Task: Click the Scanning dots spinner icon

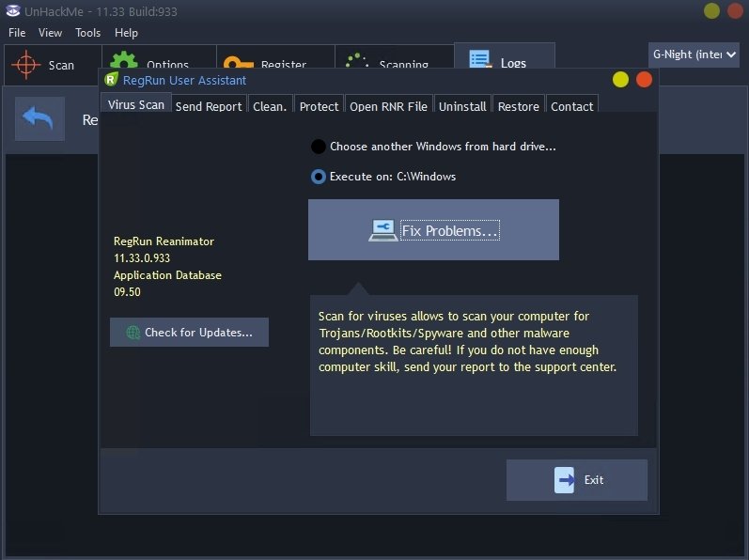Action: (x=357, y=60)
